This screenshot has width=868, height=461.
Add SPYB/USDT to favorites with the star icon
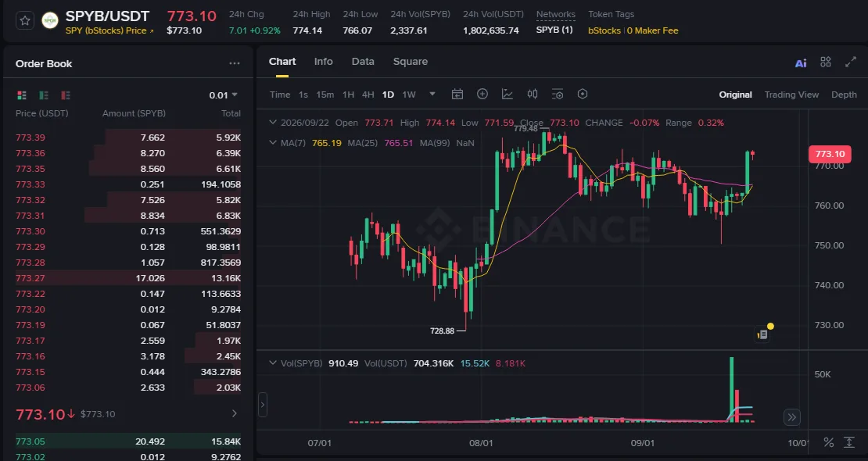[x=25, y=21]
